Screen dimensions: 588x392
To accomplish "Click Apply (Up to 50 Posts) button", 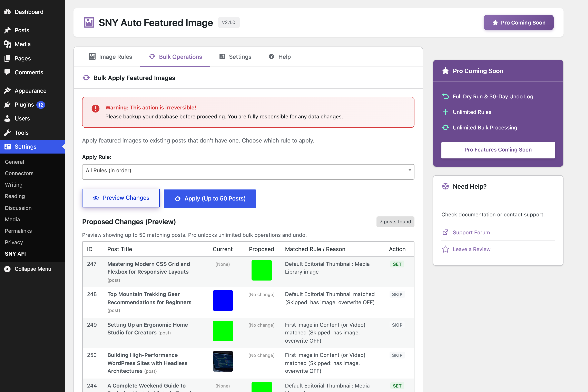I will click(210, 199).
